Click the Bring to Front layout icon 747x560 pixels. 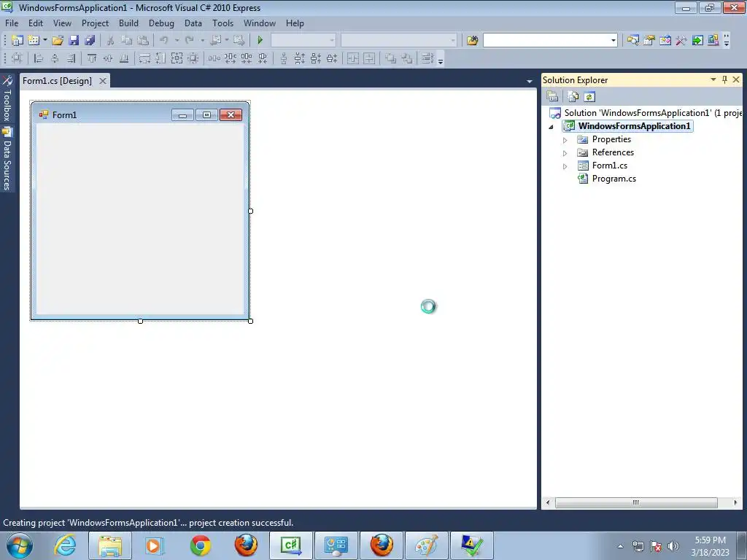391,58
